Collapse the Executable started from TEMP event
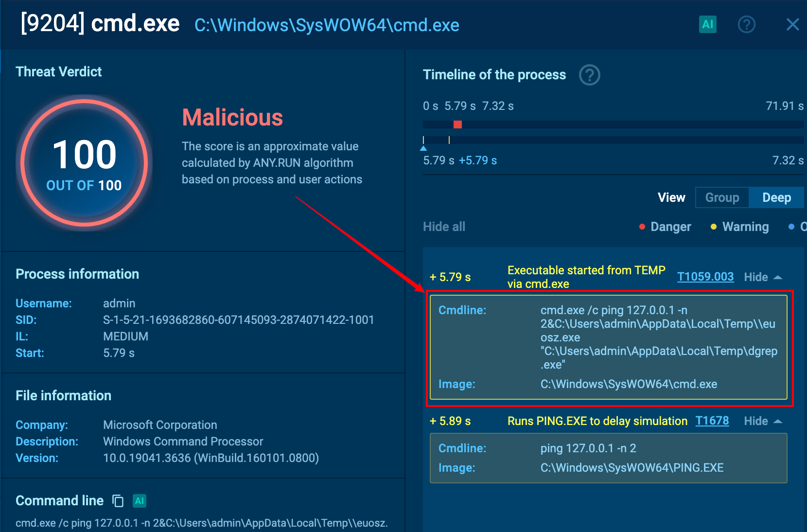Viewport: 807px width, 532px height. click(763, 277)
